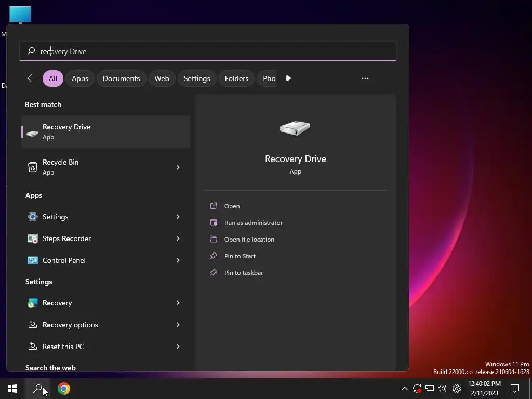Open the Settings app result
Screen dimensions: 532x399
pyautogui.click(x=106, y=217)
